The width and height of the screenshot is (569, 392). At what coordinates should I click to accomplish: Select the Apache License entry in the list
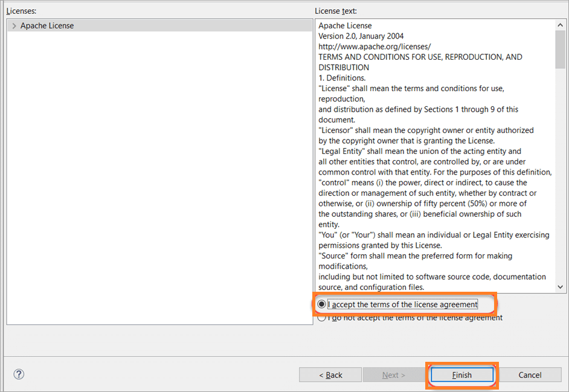[48, 25]
